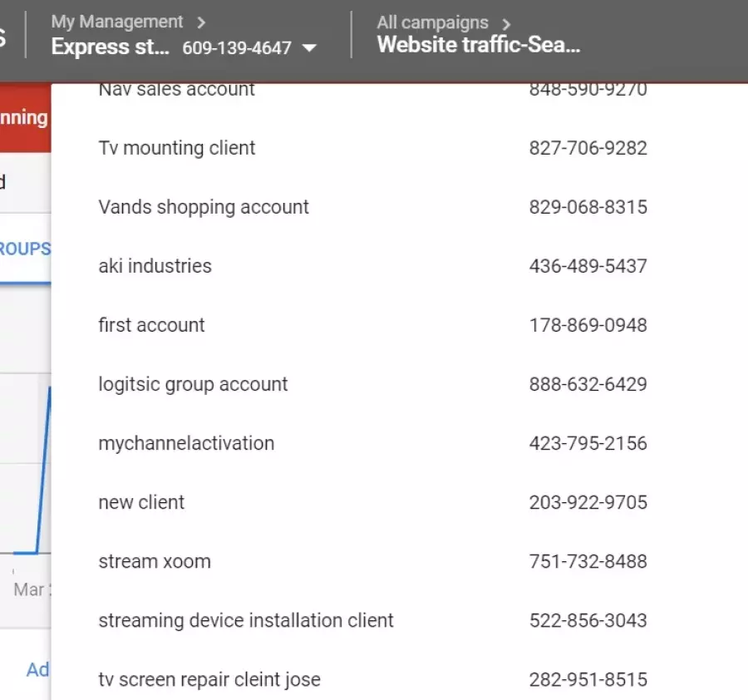Click the blue line on the chart
This screenshot has width=748, height=700.
tap(42, 466)
